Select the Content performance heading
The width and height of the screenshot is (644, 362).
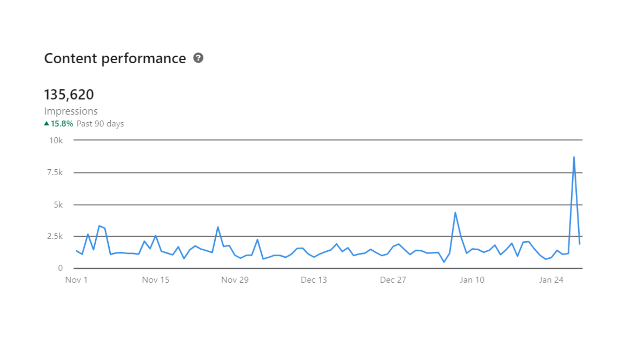[x=115, y=58]
